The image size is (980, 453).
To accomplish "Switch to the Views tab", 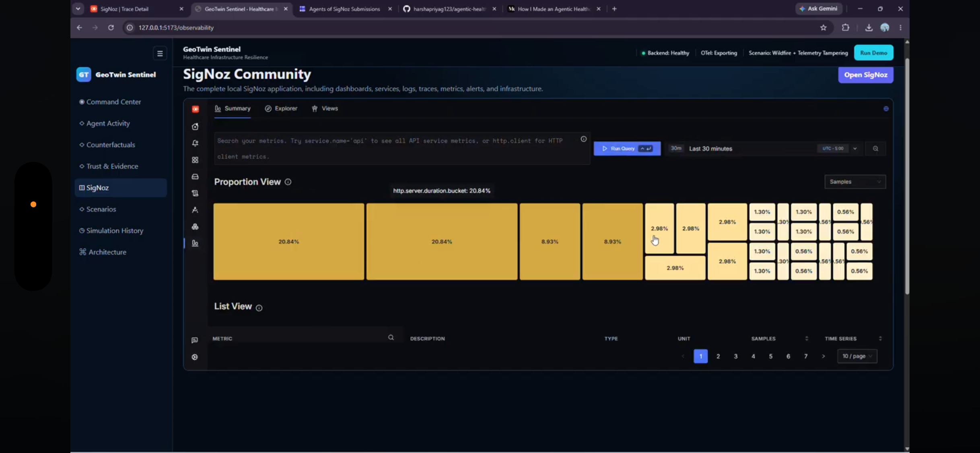I will pyautogui.click(x=325, y=108).
